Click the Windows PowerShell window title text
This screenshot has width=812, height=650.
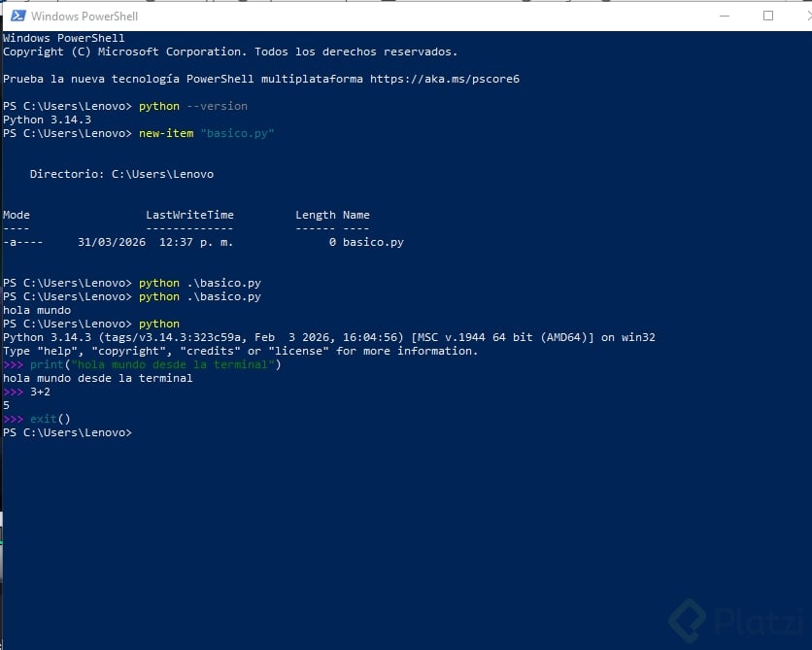tap(85, 17)
